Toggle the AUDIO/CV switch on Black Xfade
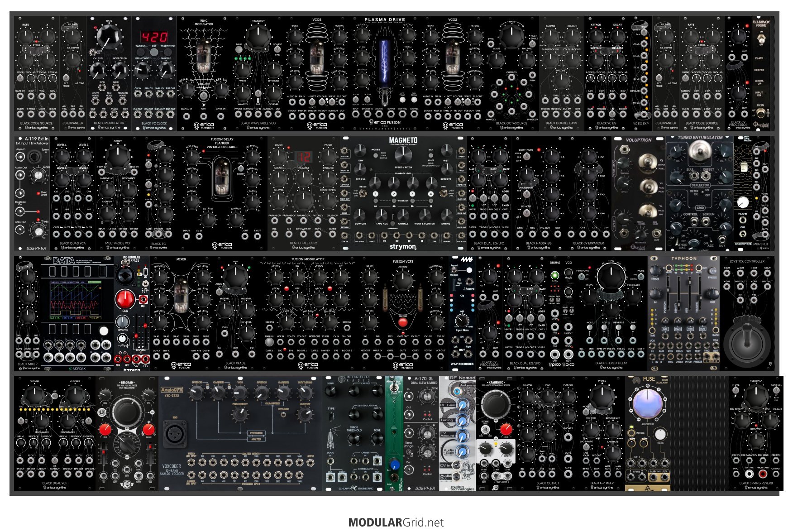The image size is (793, 532). 220,291
